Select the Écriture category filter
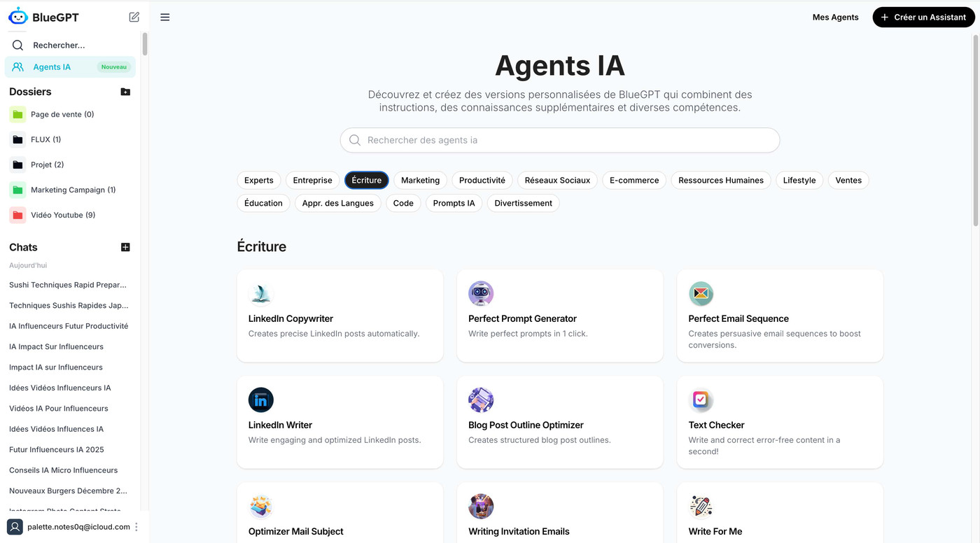 [367, 180]
